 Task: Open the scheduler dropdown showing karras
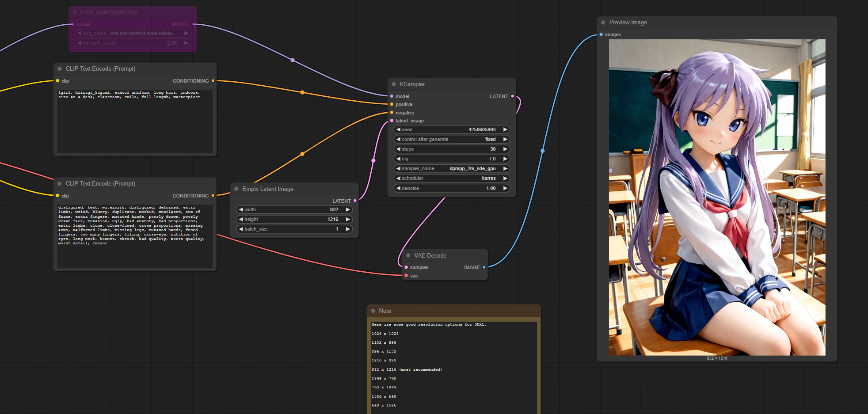[452, 178]
